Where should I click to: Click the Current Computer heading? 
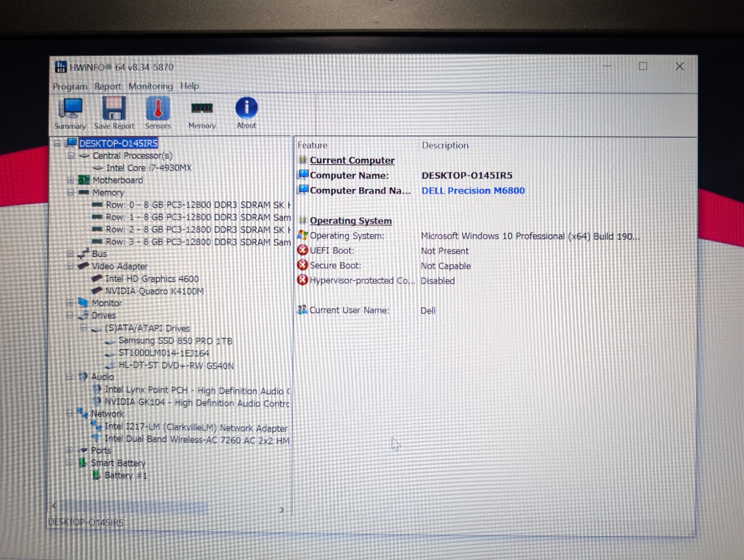[352, 160]
